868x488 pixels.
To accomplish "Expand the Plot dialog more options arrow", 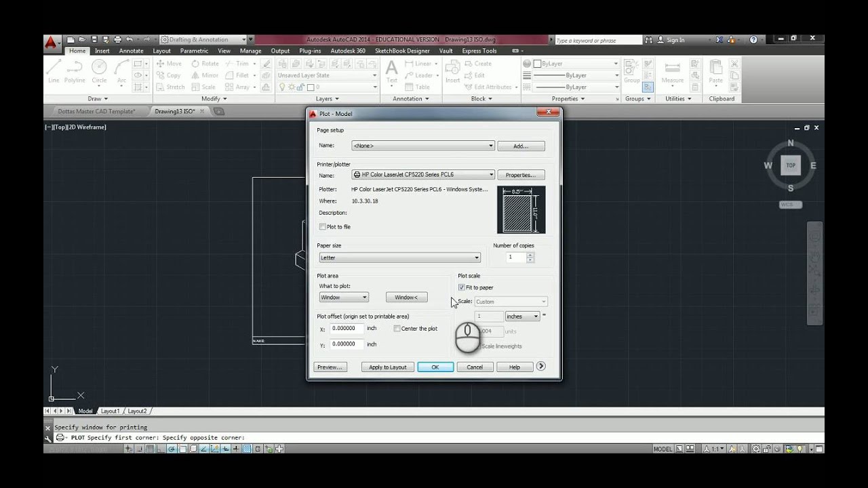I will (x=540, y=366).
